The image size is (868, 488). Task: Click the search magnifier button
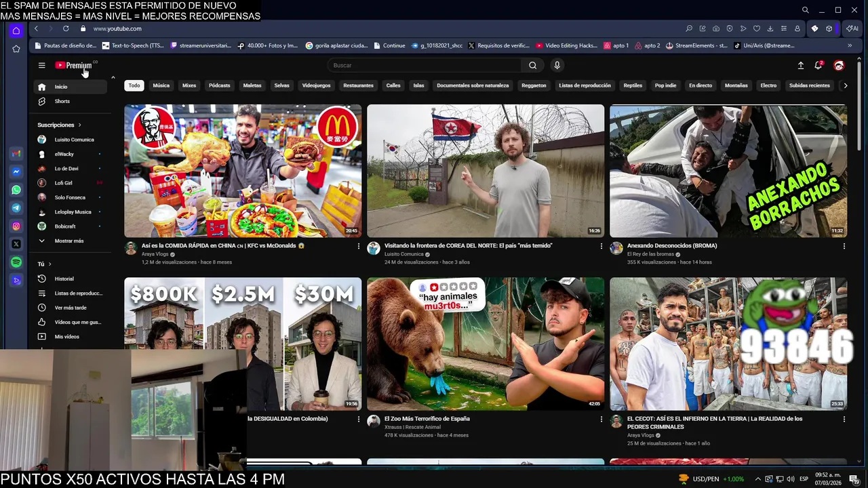532,65
